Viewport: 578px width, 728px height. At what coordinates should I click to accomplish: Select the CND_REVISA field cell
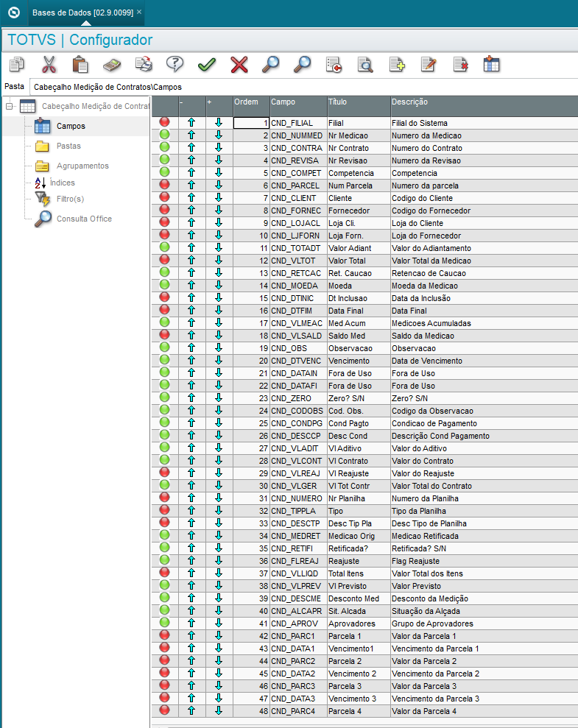point(298,160)
